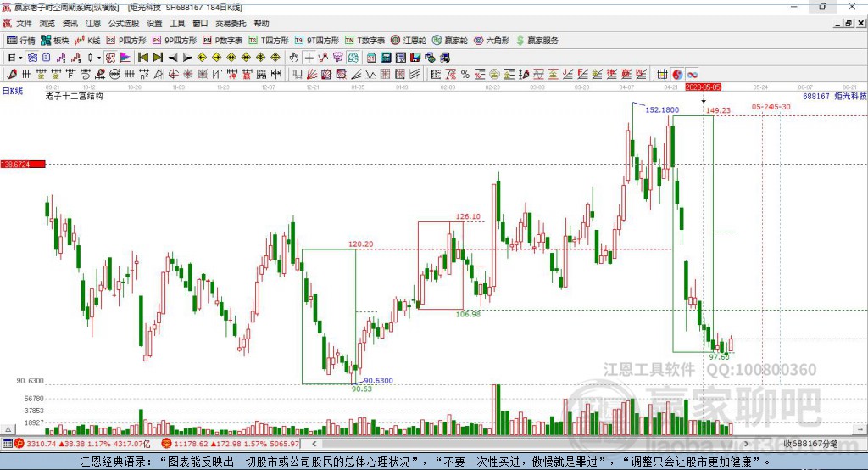Open the 赢家轮 wheel tool
Screen dimensions: 868x470
450,41
